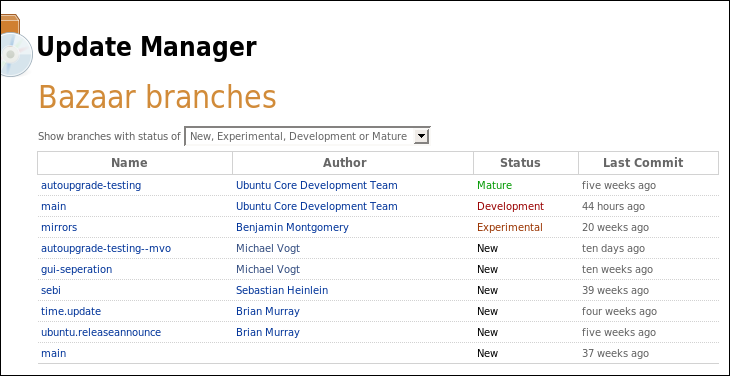The image size is (730, 376).
Task: Sort by the Name column header
Action: [x=129, y=162]
